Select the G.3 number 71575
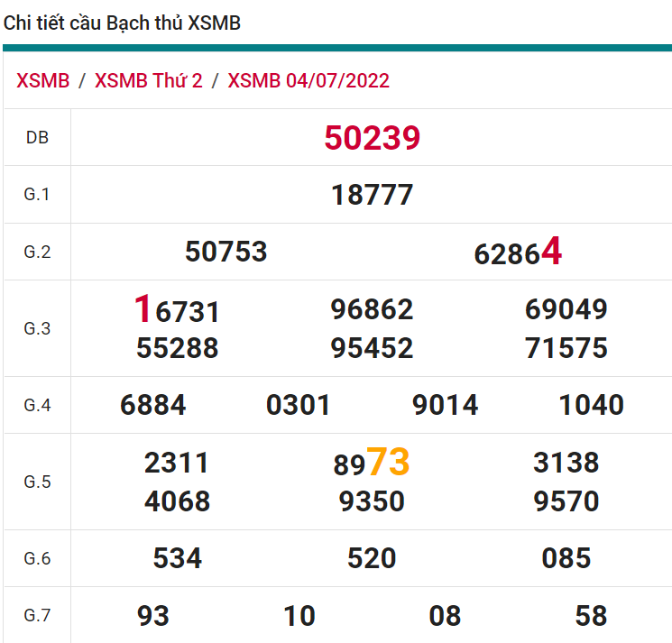Screen dimensions: 672x643 coord(566,348)
